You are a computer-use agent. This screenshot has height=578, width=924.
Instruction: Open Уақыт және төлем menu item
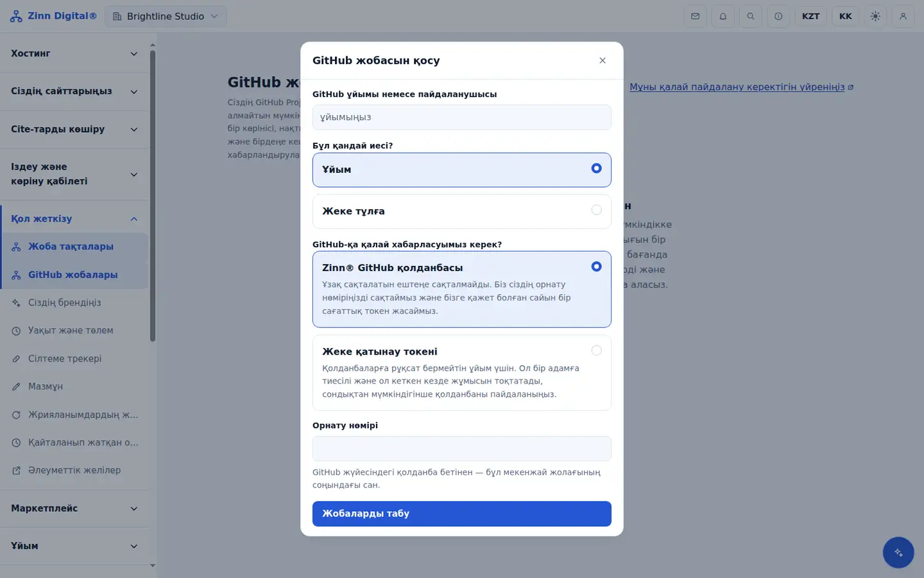point(74,331)
